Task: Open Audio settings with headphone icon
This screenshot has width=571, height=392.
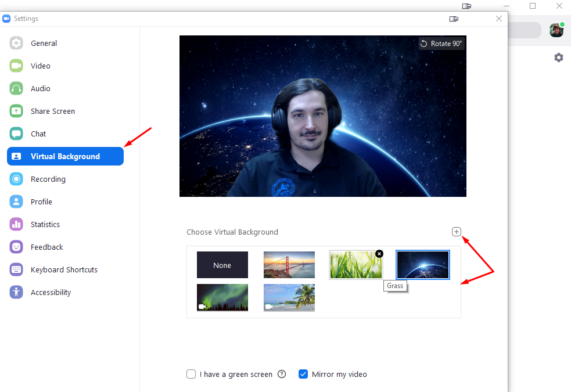Action: coord(40,88)
